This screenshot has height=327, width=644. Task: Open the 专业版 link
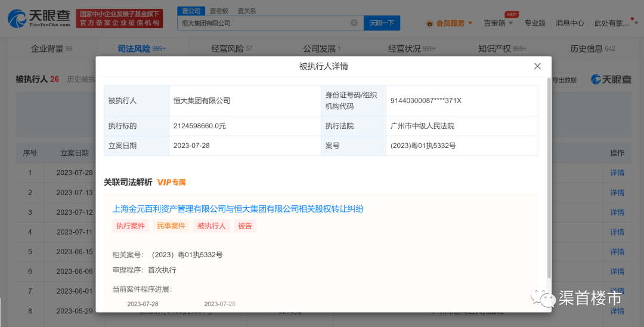[x=535, y=23]
